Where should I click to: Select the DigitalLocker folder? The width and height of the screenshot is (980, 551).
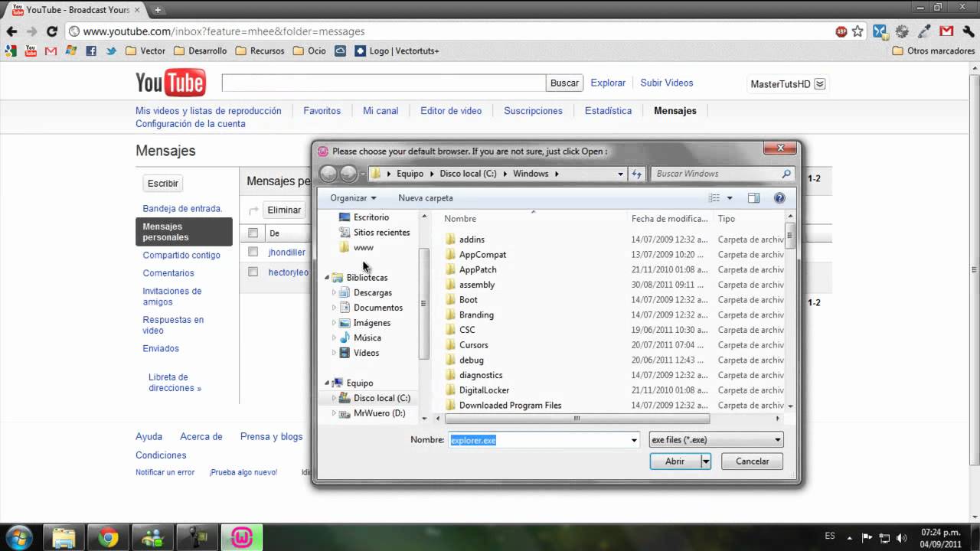[484, 390]
